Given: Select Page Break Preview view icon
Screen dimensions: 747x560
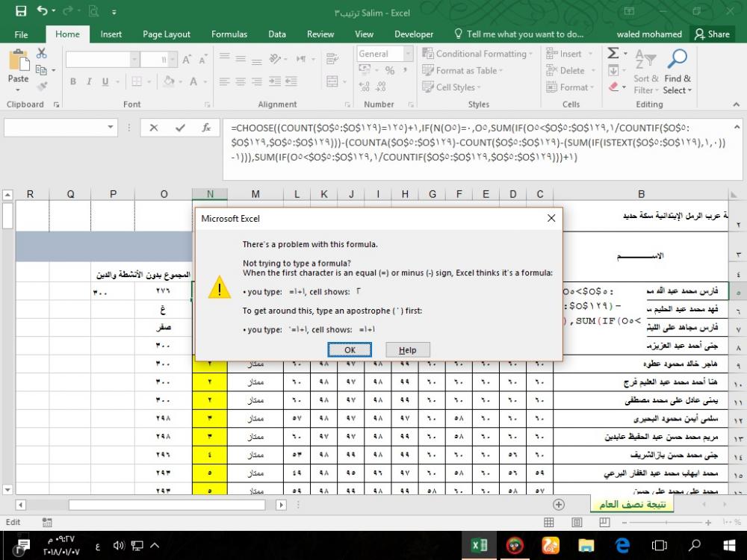Looking at the screenshot, I should [x=604, y=523].
